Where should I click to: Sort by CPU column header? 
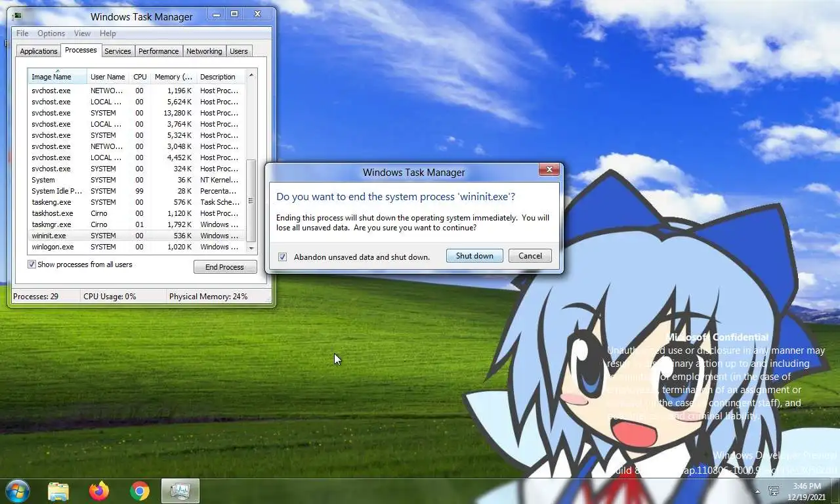click(140, 77)
